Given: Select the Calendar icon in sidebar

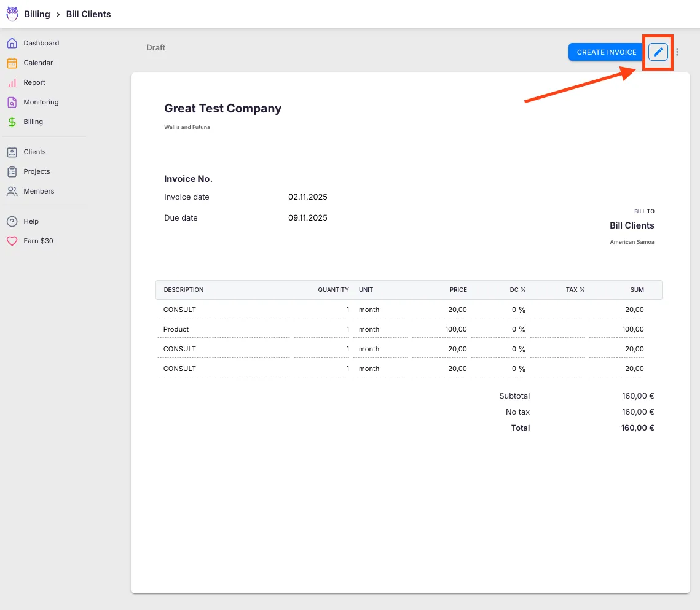Looking at the screenshot, I should (12, 63).
